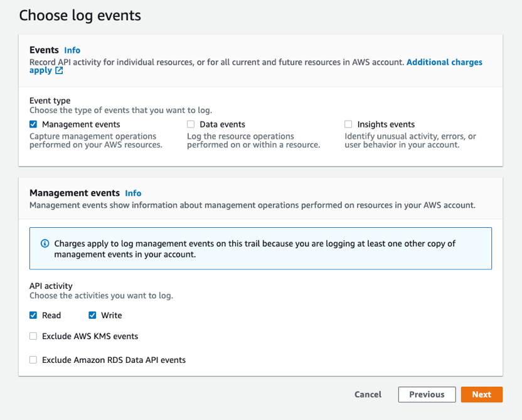Uncheck the Read API activity
Viewport: 522px width, 420px height.
coord(33,315)
